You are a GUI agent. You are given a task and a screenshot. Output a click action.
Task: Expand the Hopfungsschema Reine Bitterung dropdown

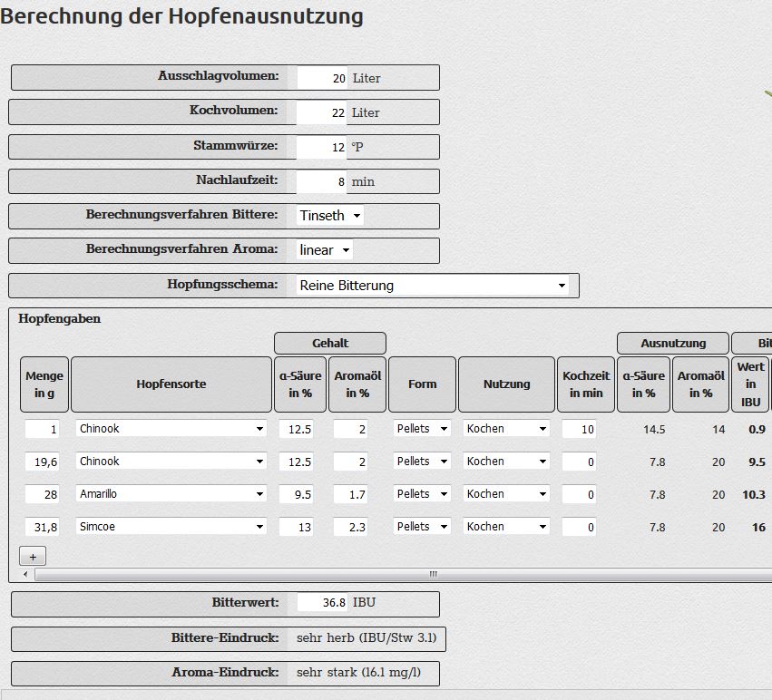pyautogui.click(x=433, y=286)
